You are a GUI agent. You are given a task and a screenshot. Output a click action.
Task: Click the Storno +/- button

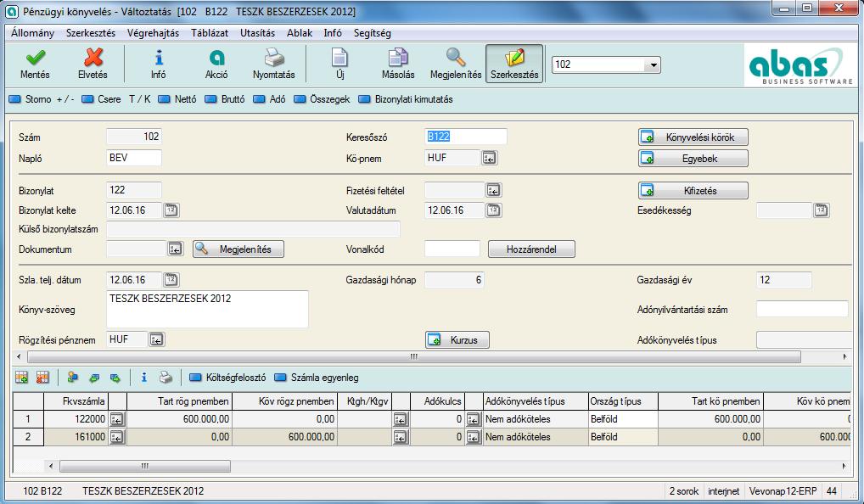[42, 99]
